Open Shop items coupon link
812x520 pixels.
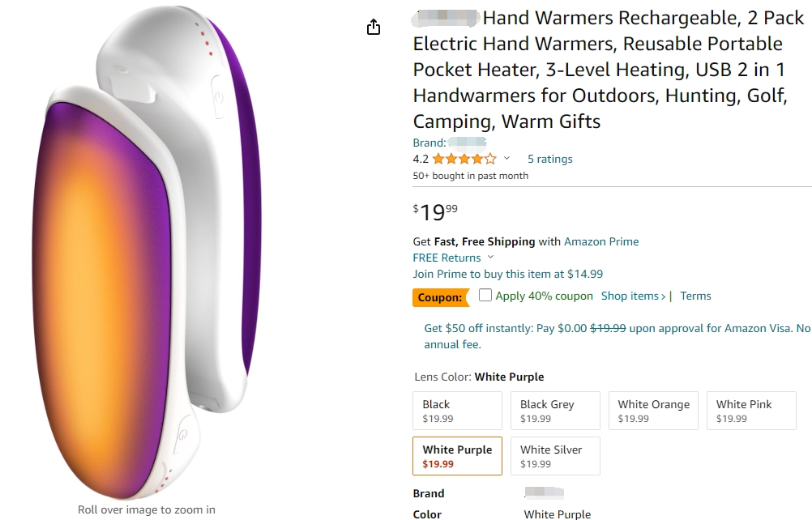coord(633,296)
